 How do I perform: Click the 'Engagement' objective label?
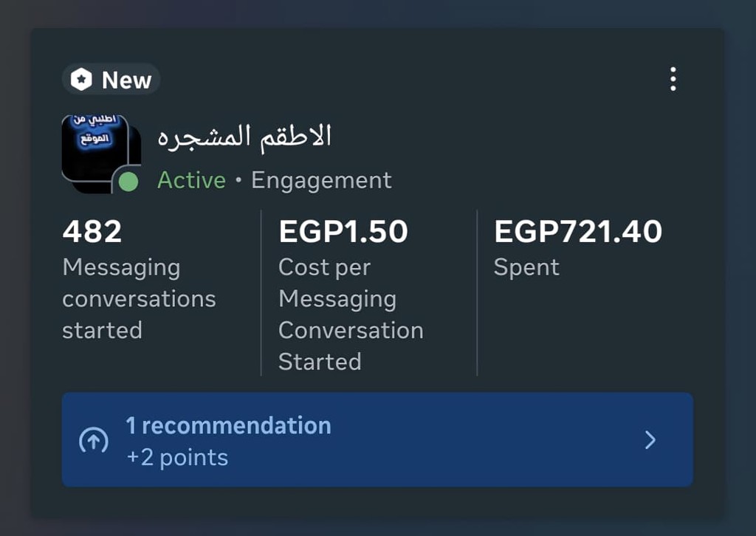pos(321,180)
